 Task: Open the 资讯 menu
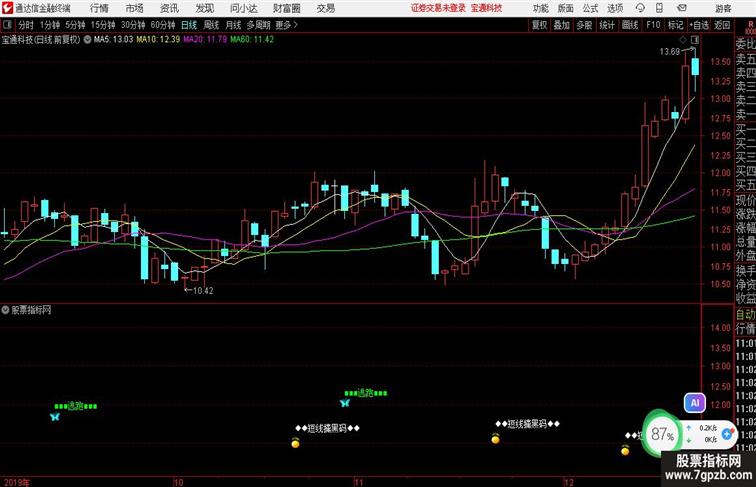(169, 8)
